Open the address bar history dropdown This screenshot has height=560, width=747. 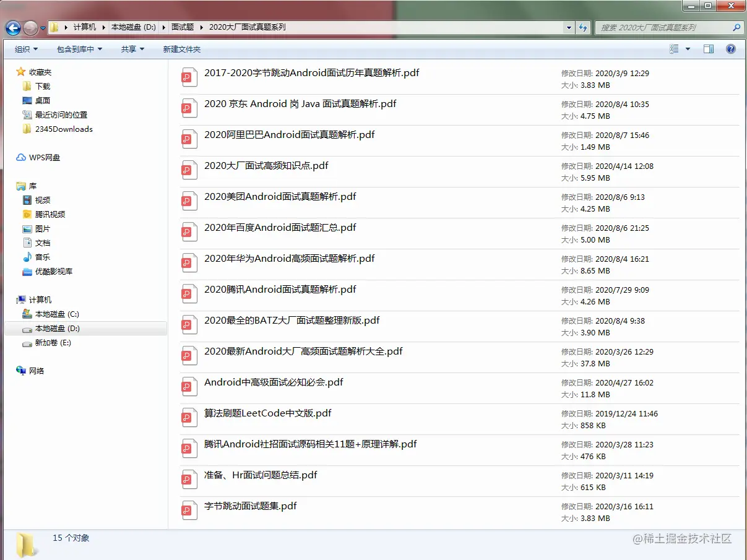(x=569, y=27)
